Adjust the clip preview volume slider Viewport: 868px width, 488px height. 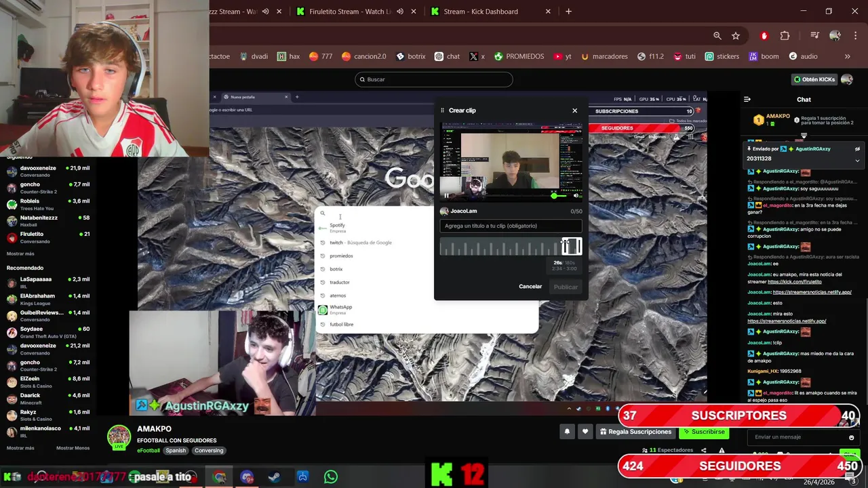[559, 196]
